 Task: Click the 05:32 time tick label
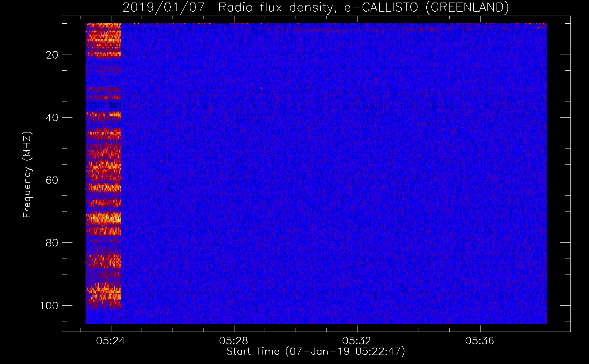356,341
